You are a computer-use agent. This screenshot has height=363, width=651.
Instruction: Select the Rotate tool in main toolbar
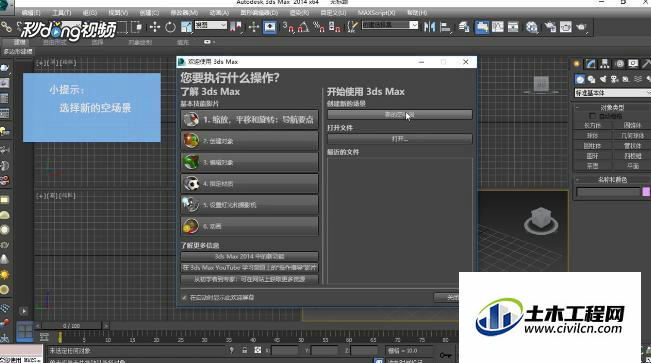170,27
